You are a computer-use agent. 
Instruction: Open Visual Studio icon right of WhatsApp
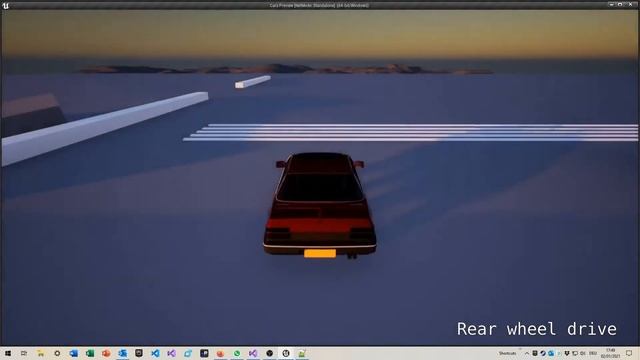tap(253, 353)
